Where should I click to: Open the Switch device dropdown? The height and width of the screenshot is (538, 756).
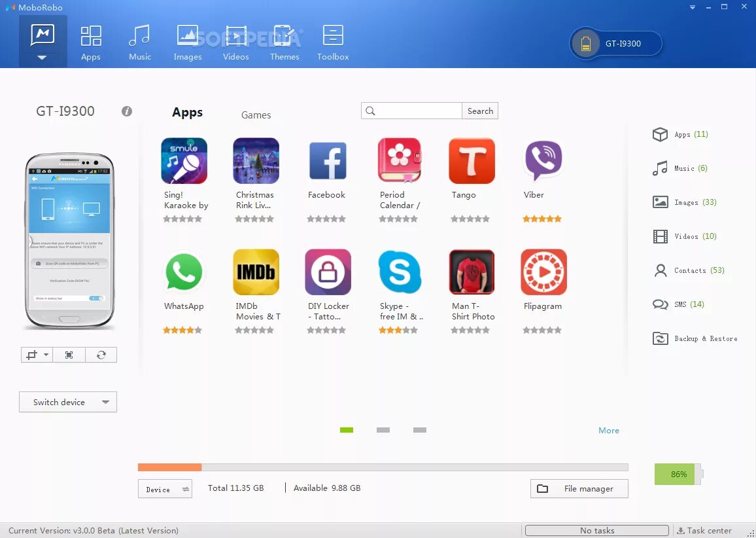(68, 402)
